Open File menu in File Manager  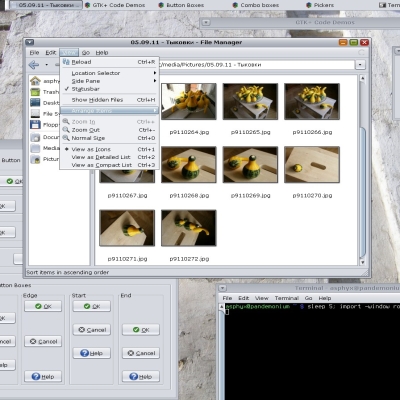tap(34, 53)
